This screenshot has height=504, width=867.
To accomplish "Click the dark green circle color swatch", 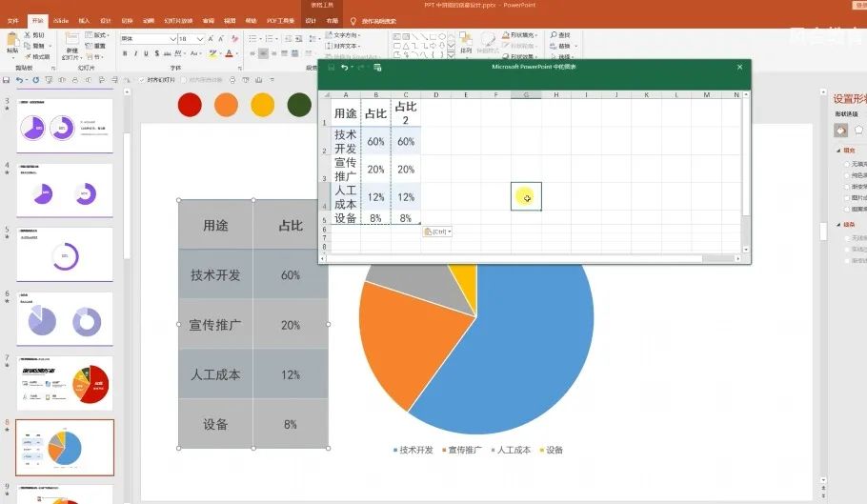I will coord(300,105).
